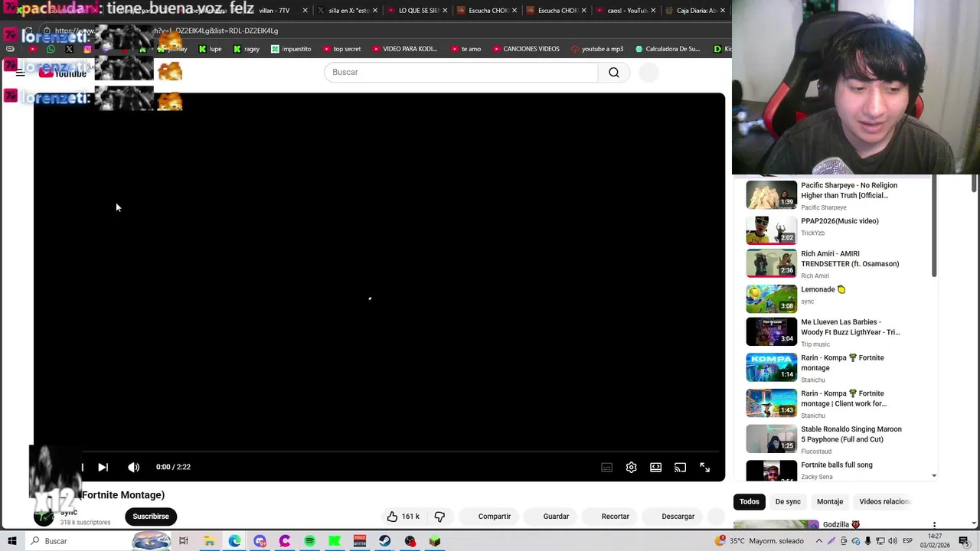
Task: Open VIDEO PARA KODI bookmark
Action: coord(404,49)
